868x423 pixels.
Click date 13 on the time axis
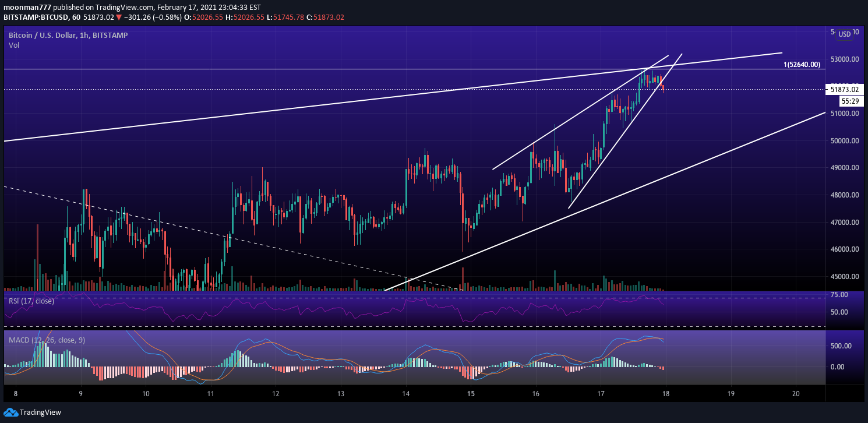coord(341,393)
